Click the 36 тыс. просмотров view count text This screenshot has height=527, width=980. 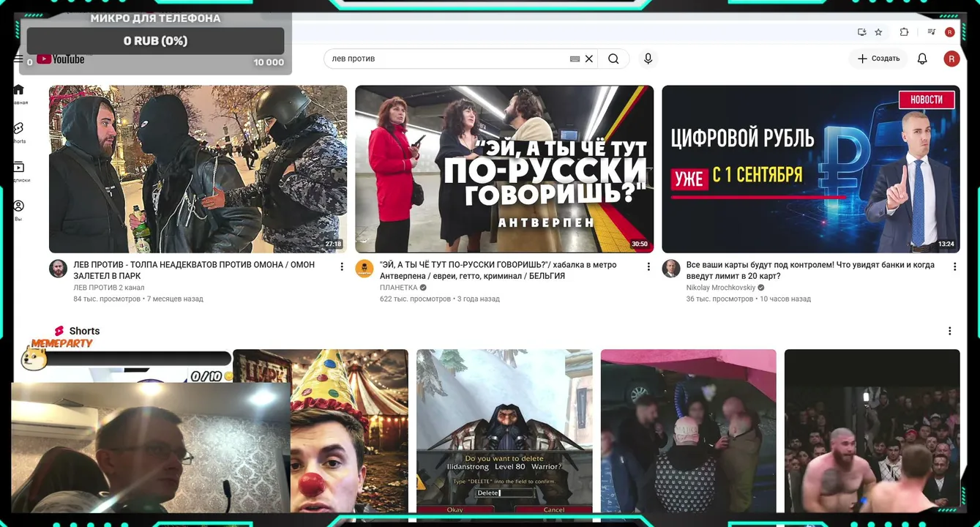pyautogui.click(x=720, y=299)
